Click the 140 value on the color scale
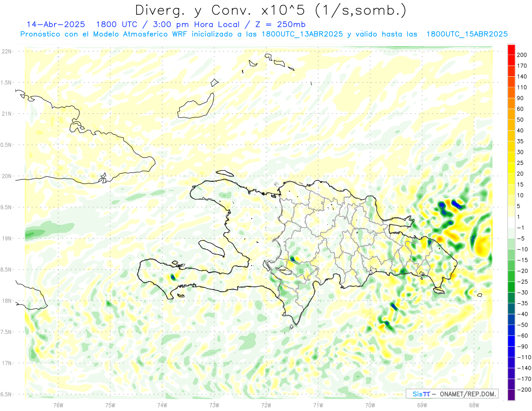This screenshot has width=532, height=411. click(x=522, y=77)
